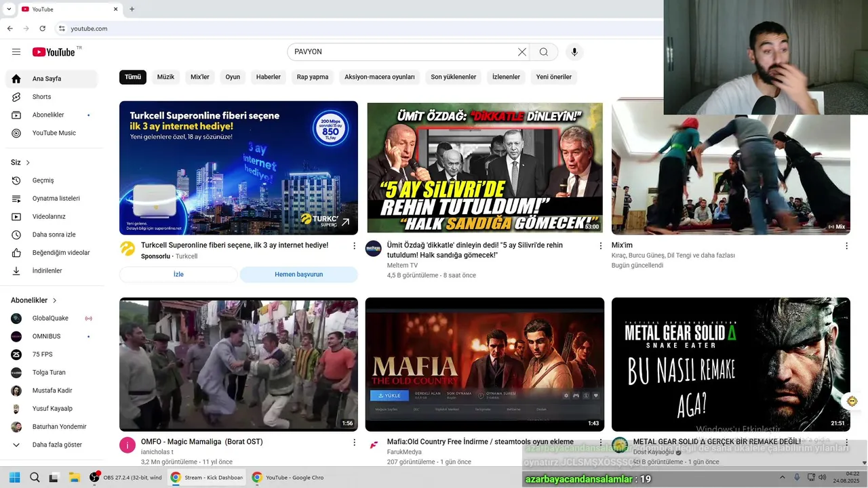
Task: Go back in Chrome browser
Action: point(10,28)
